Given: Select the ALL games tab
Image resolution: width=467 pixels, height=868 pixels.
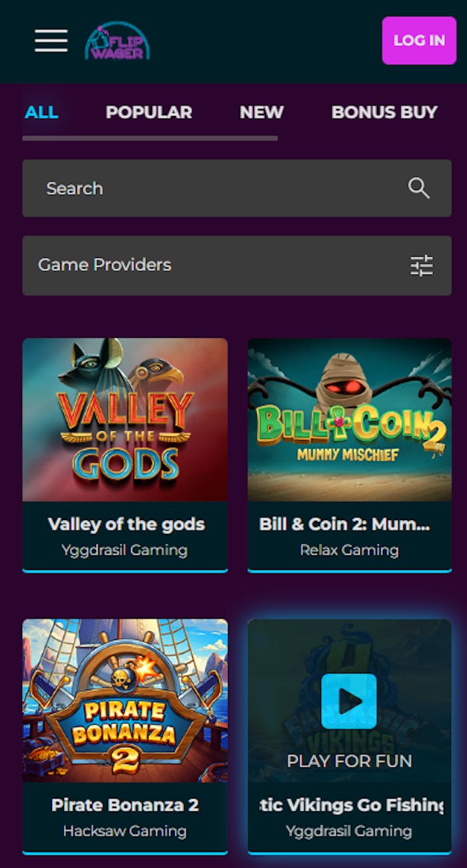Looking at the screenshot, I should (41, 112).
